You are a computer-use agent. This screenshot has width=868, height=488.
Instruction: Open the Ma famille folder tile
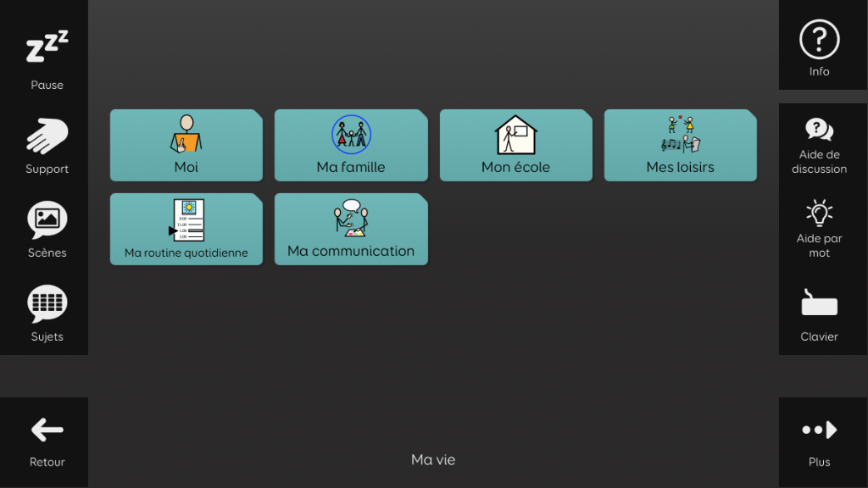tap(351, 146)
